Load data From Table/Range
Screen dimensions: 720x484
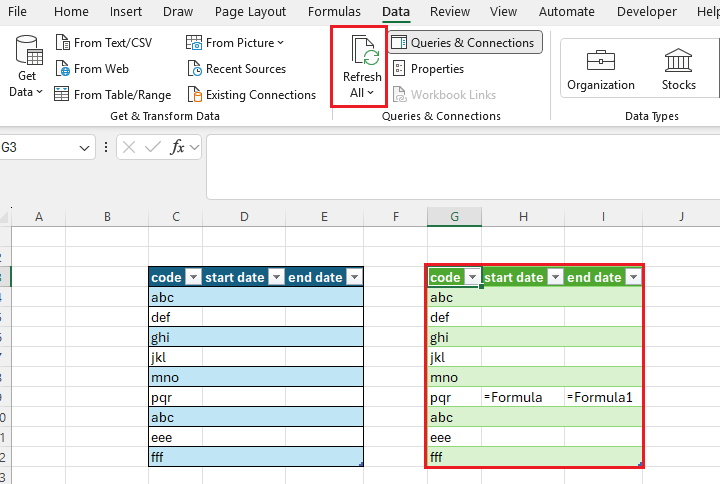pos(113,95)
